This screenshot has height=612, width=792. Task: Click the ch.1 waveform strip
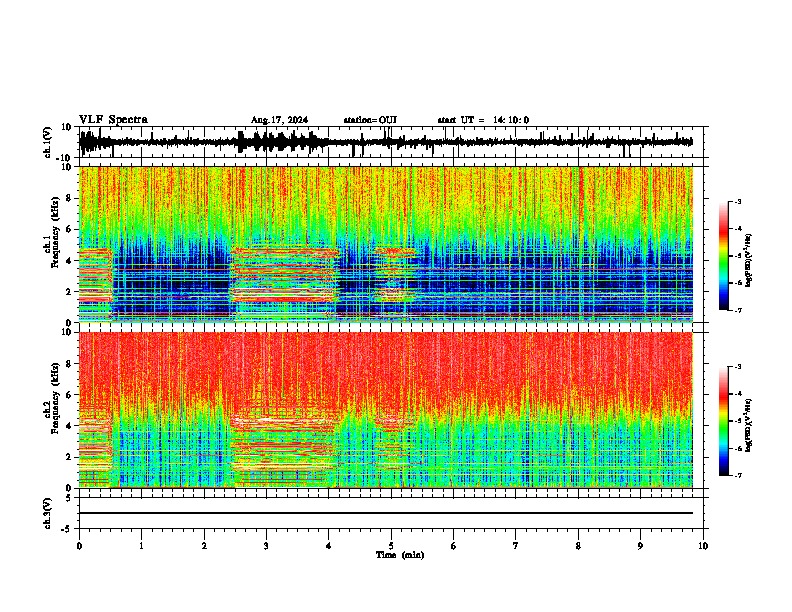[x=391, y=142]
